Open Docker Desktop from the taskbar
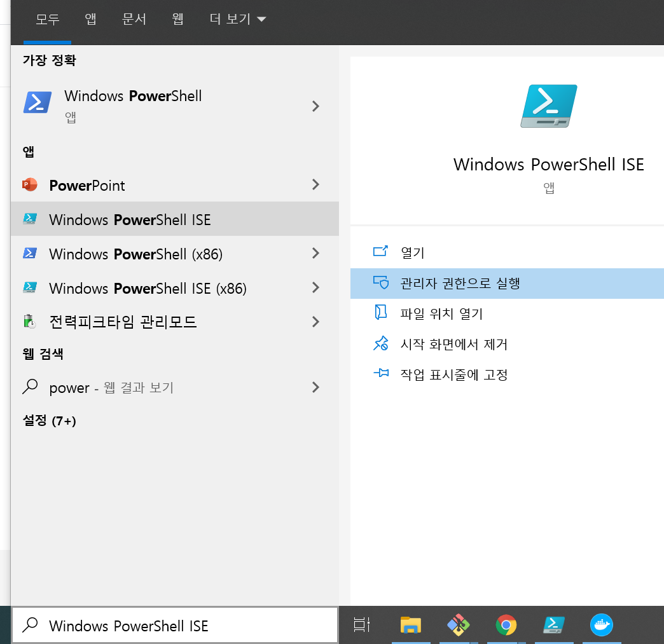 coord(601,625)
